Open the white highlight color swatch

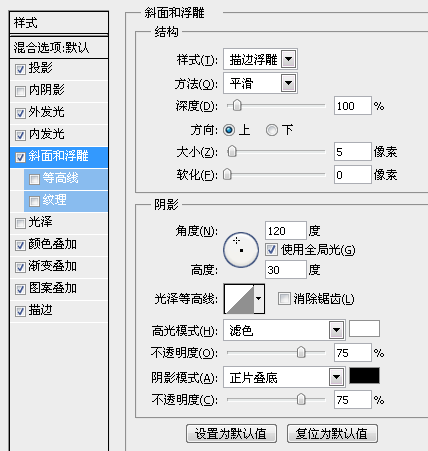[x=364, y=329]
